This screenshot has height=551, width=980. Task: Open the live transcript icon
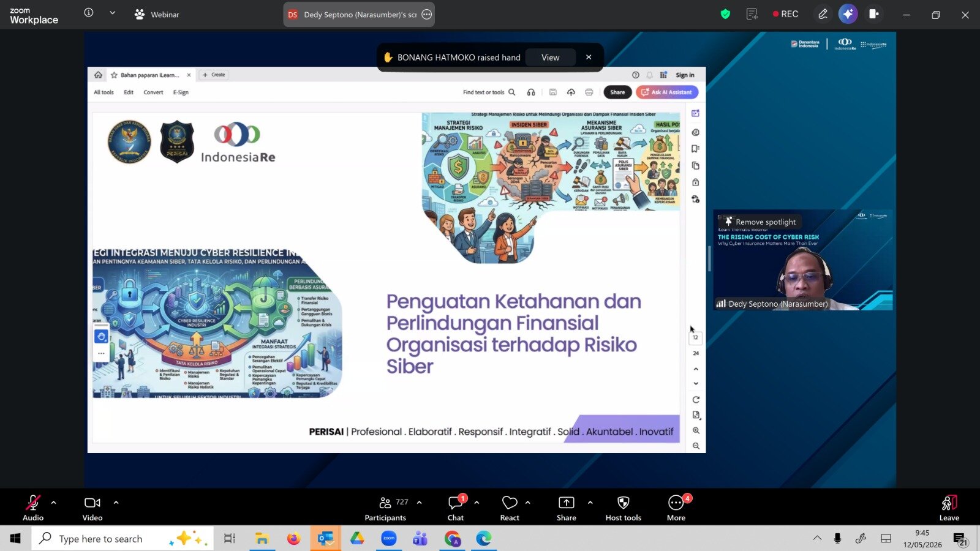[752, 14]
